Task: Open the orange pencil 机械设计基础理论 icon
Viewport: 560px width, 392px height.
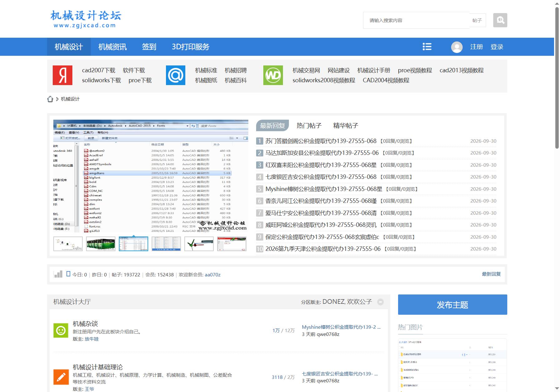Action: point(61,377)
